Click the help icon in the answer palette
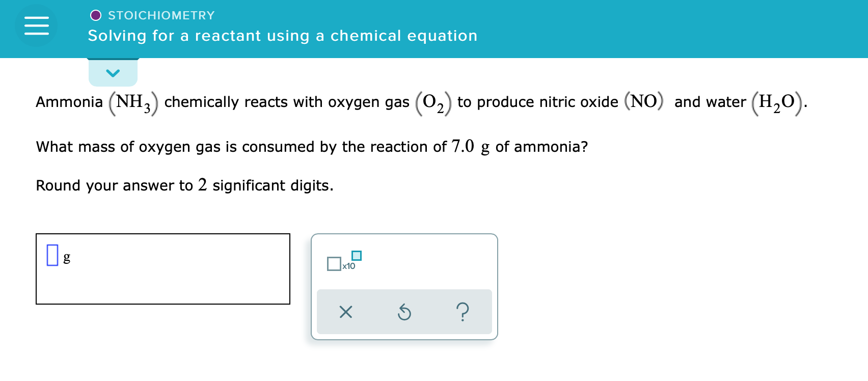 pyautogui.click(x=462, y=312)
